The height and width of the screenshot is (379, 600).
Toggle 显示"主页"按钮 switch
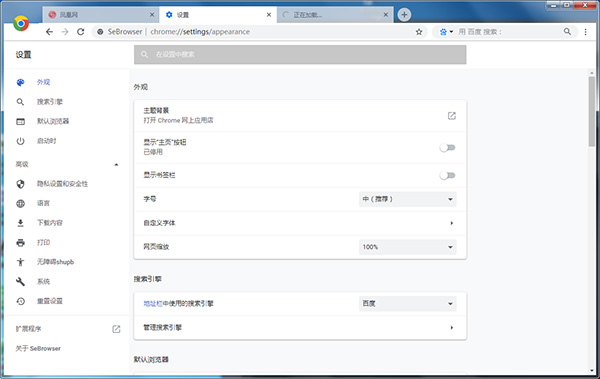pos(447,148)
